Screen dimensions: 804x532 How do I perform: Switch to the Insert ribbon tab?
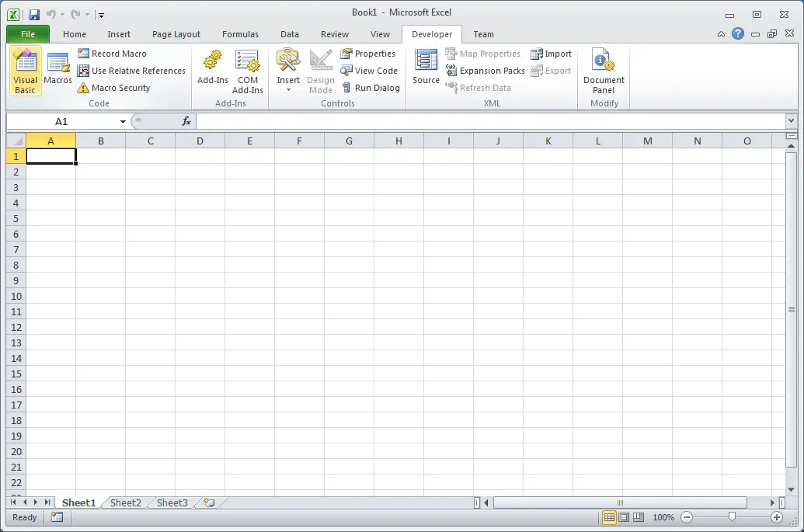(x=119, y=34)
